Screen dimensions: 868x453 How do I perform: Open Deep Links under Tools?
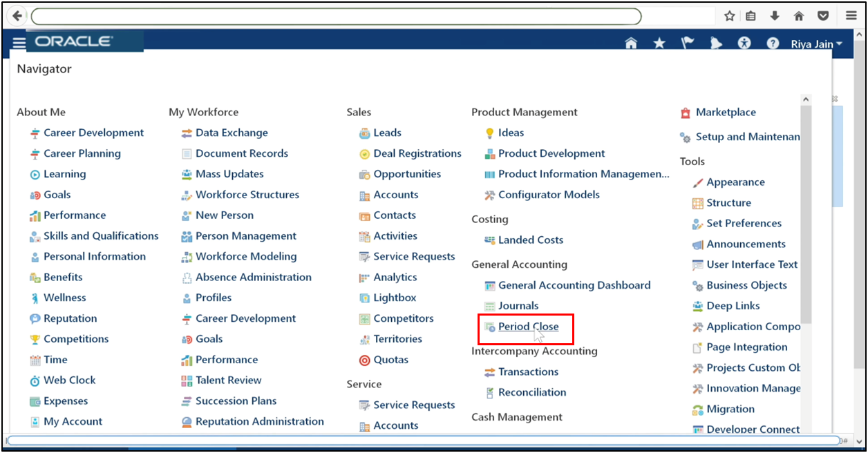[734, 305]
